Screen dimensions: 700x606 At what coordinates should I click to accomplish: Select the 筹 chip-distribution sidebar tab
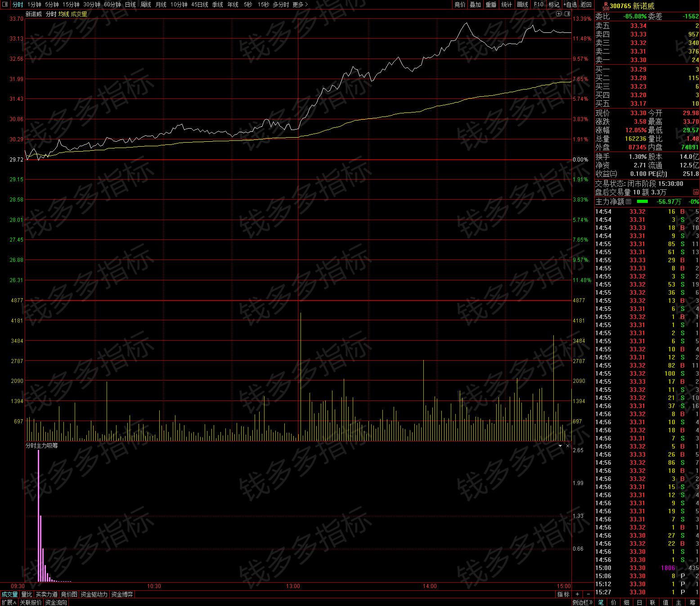tap(692, 602)
